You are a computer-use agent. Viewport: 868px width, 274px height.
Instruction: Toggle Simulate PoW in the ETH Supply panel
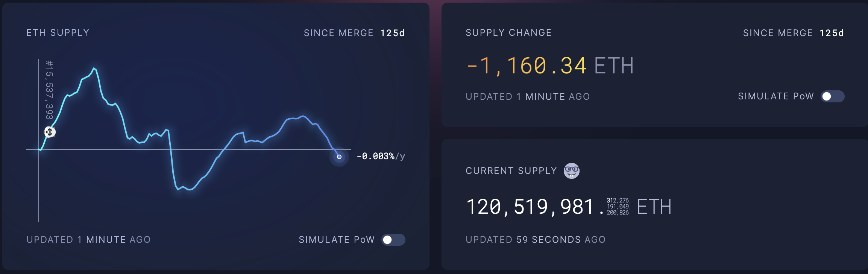393,240
